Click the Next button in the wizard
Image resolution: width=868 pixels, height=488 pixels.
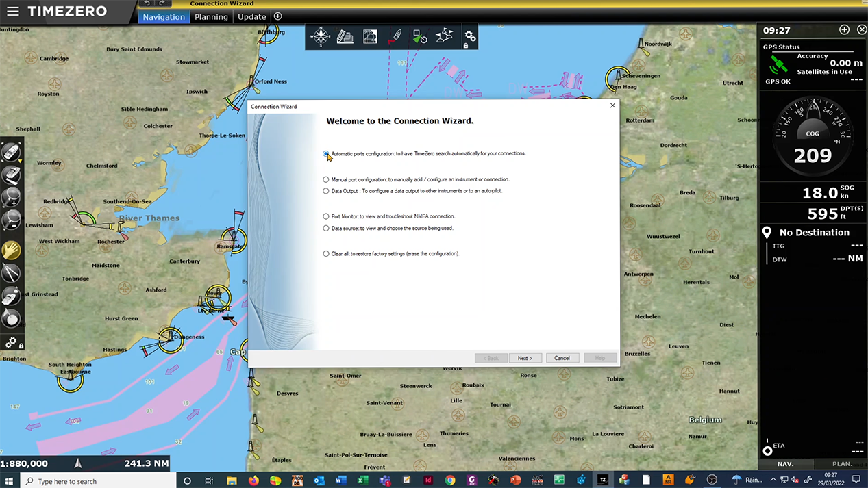coord(524,358)
